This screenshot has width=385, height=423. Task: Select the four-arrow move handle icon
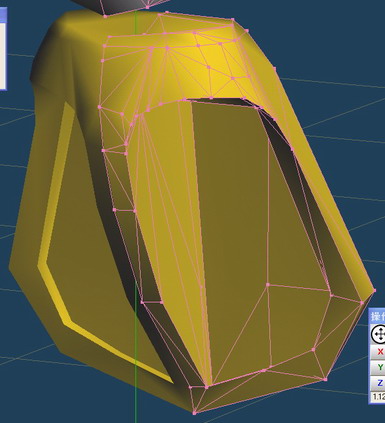tap(378, 334)
